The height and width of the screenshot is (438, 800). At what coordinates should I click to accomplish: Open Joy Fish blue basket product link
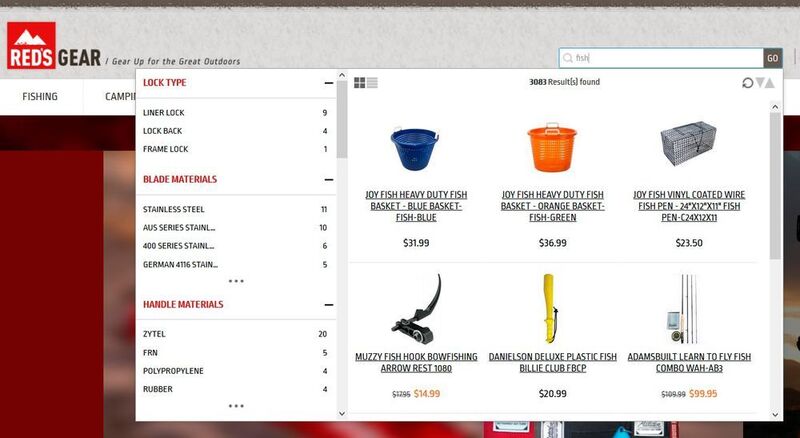click(x=416, y=206)
